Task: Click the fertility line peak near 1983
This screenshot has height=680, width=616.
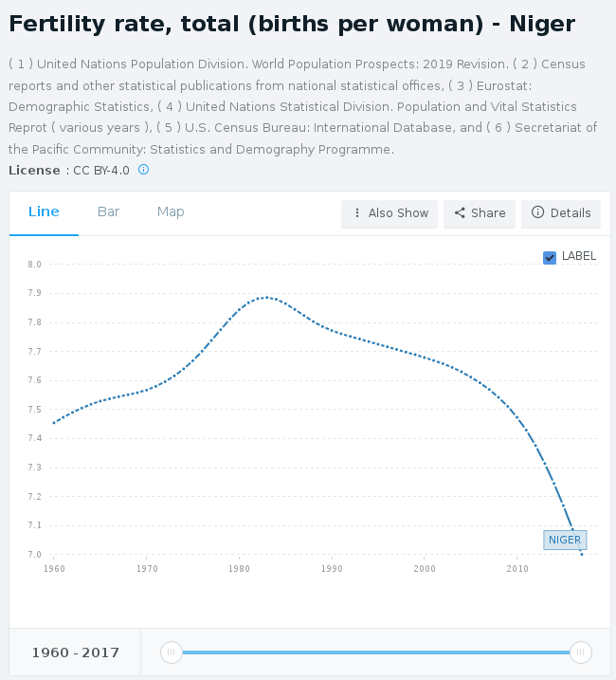Action: [267, 298]
